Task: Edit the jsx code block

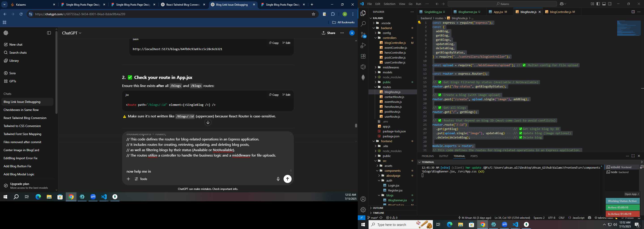Action: (x=286, y=95)
